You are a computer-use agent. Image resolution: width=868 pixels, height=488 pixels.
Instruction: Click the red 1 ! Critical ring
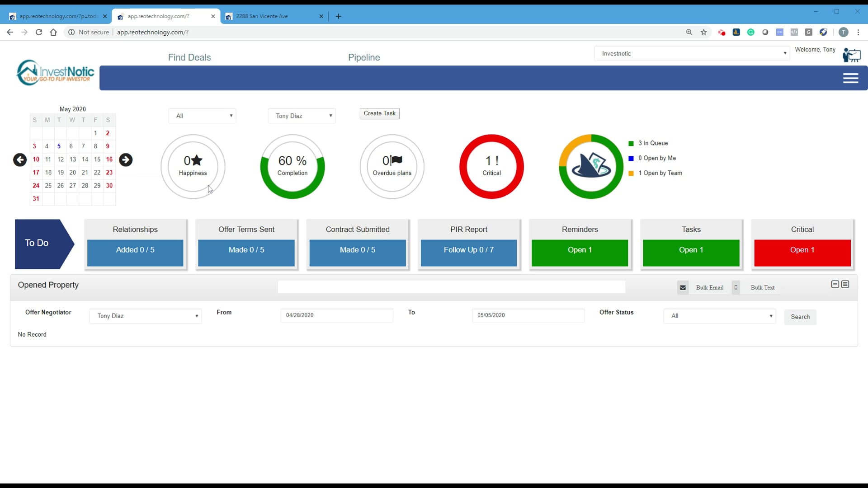pos(491,166)
